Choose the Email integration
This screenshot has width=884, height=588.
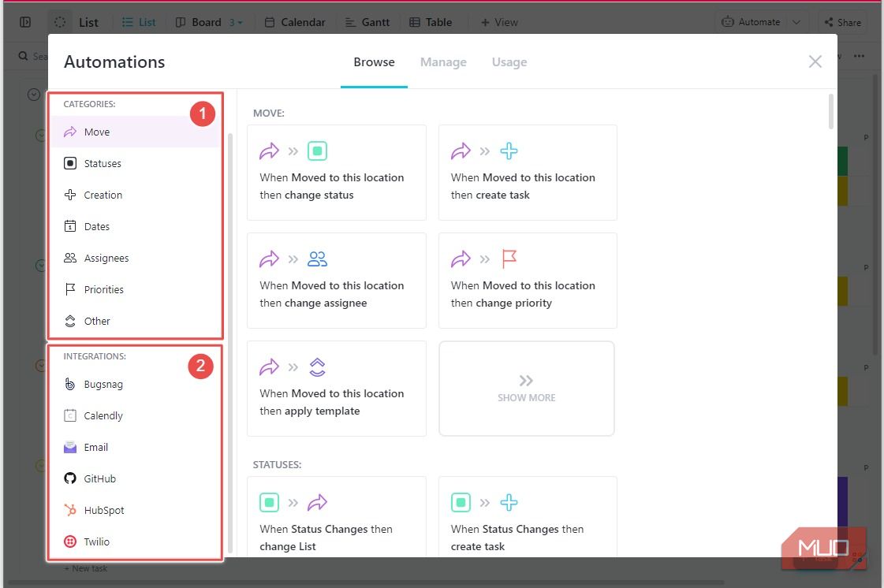95,447
